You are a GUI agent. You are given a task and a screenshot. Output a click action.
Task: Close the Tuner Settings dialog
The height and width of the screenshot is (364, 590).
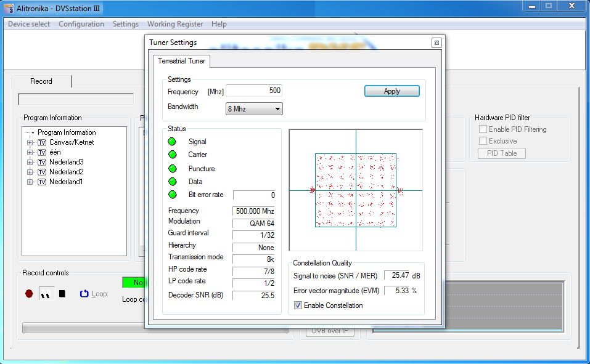[x=436, y=43]
